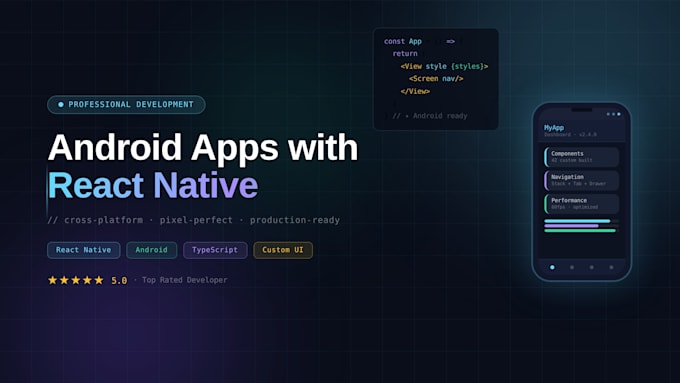Click the Android Apps with heading

pos(203,147)
